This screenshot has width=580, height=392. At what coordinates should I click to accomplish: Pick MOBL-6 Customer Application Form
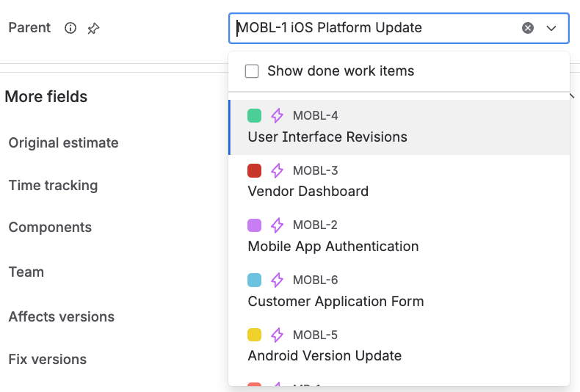click(399, 291)
